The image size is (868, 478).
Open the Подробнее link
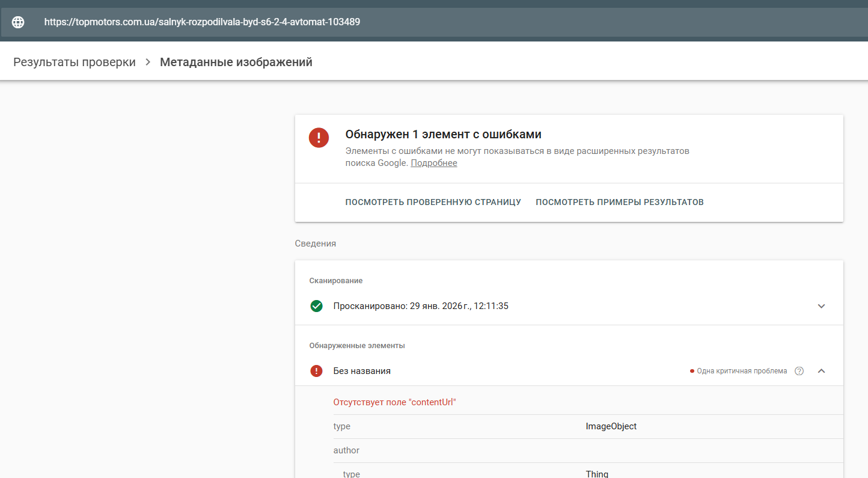(433, 163)
